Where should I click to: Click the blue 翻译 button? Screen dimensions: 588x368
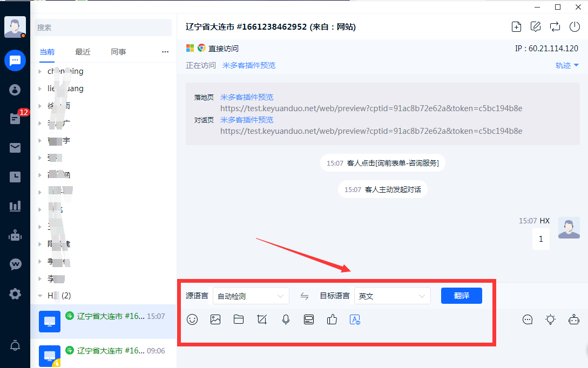pos(461,296)
